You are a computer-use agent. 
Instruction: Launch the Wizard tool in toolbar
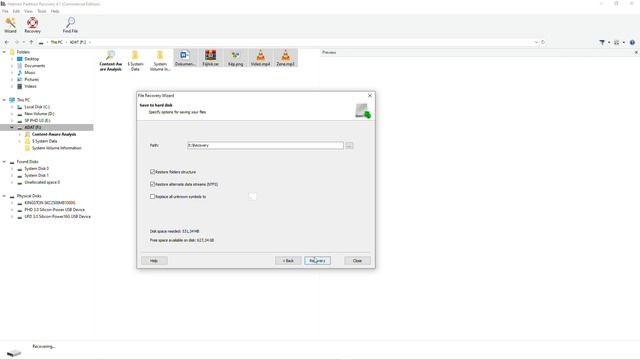click(x=10, y=25)
